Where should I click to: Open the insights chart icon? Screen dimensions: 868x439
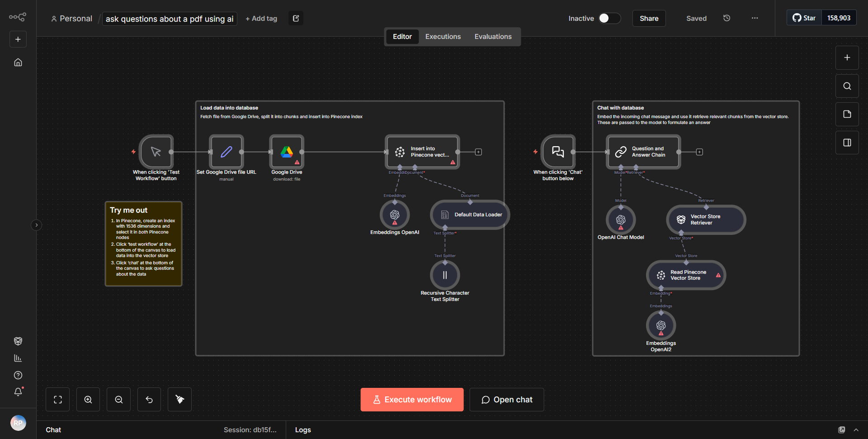(x=18, y=358)
